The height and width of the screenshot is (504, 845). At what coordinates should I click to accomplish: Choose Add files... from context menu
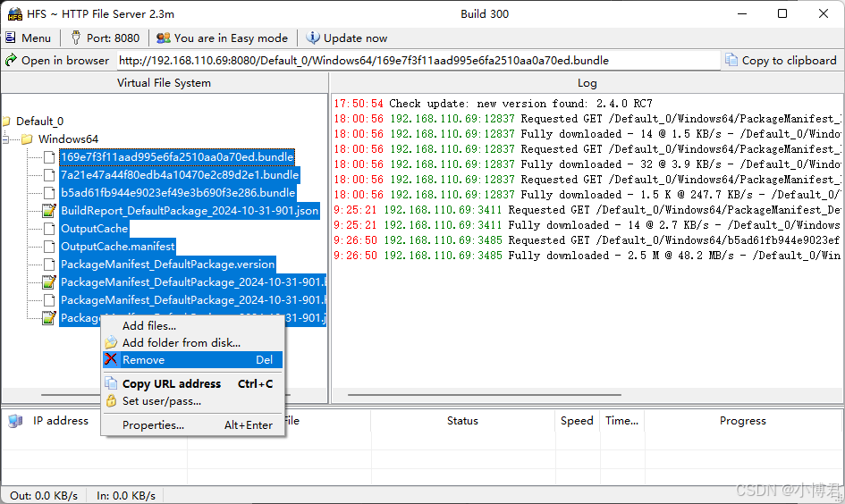click(192, 326)
